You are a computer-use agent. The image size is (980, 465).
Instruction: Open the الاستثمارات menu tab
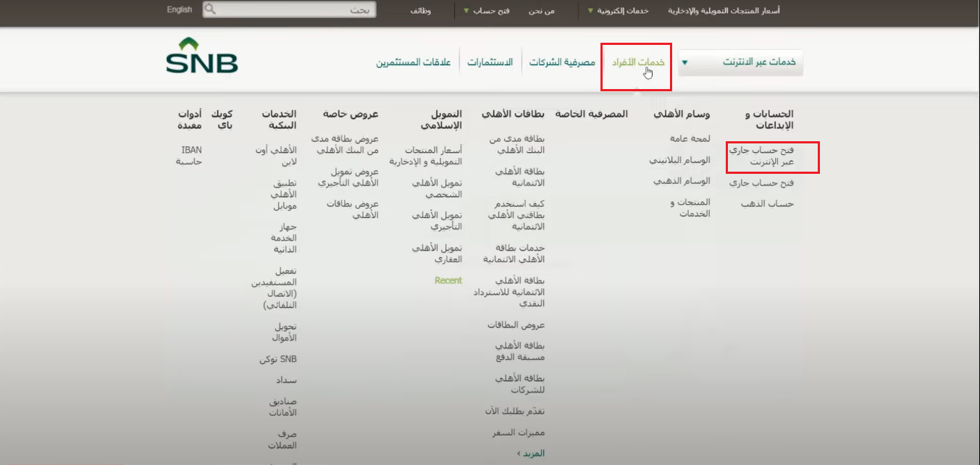490,62
